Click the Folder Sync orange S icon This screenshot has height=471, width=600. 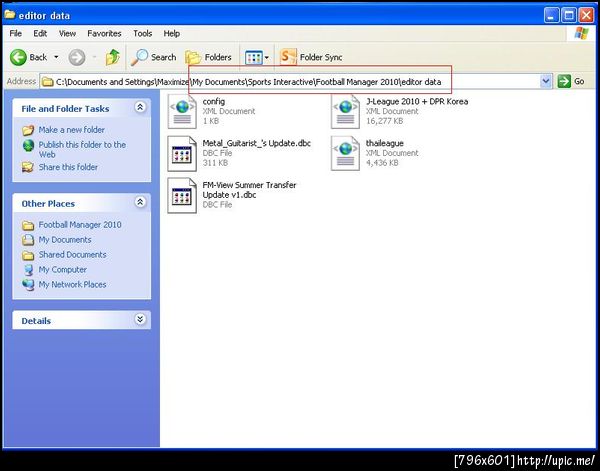click(288, 57)
